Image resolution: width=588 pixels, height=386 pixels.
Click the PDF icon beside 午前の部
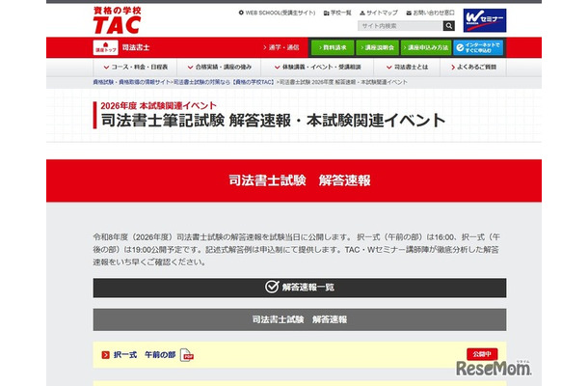pyautogui.click(x=187, y=355)
